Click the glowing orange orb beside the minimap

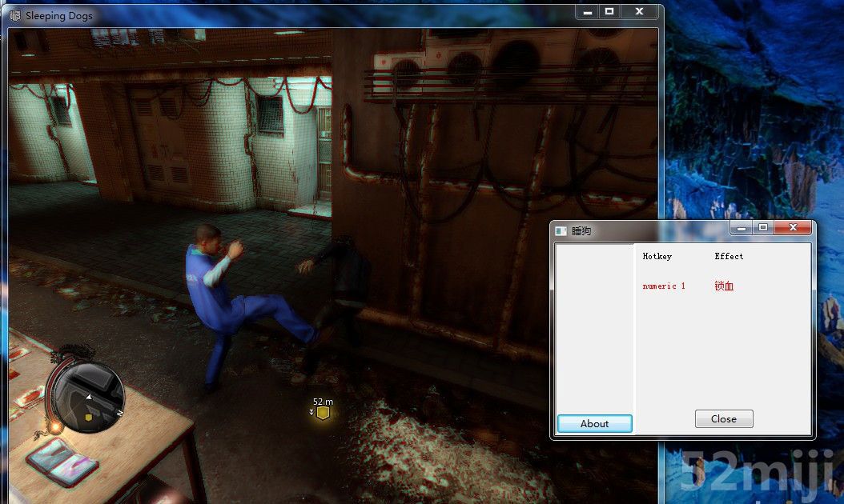[x=56, y=426]
